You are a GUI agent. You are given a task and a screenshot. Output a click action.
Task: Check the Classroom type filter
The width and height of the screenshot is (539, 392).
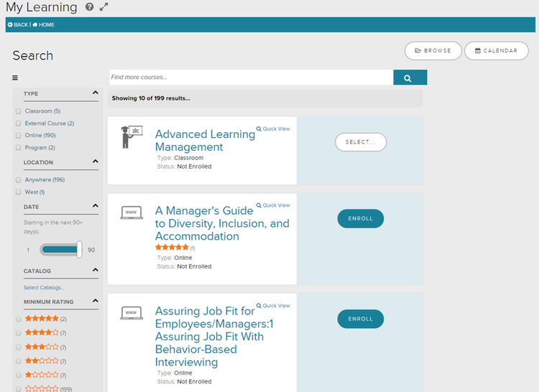[x=18, y=111]
